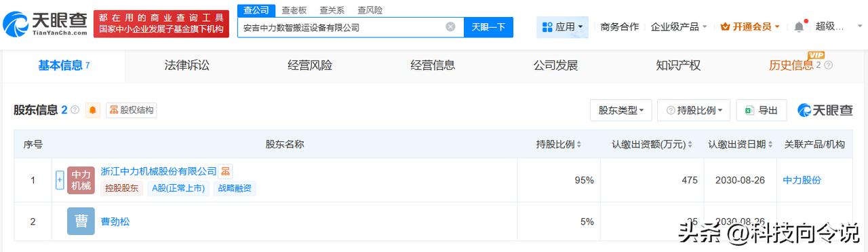The image size is (868, 252).
Task: Open the 持股比例 filter dropdown
Action: (694, 110)
